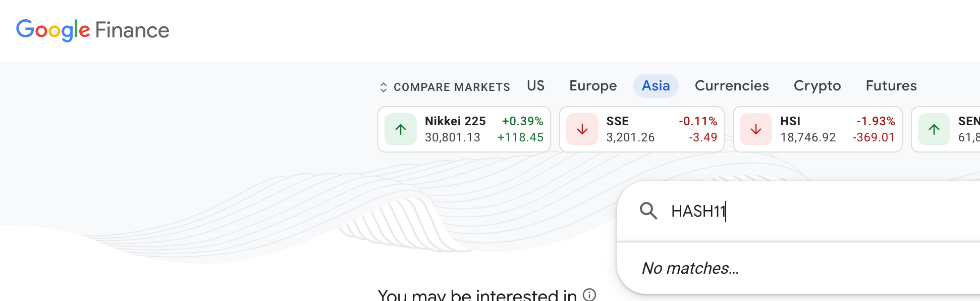The width and height of the screenshot is (980, 301).
Task: Open the Nikkei 225 index card
Action: 464,129
